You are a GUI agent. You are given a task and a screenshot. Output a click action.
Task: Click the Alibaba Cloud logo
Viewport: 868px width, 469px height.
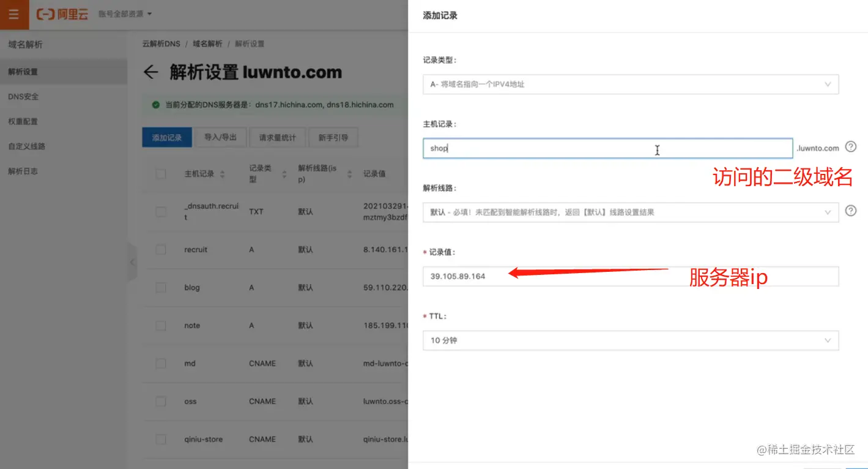(x=62, y=14)
